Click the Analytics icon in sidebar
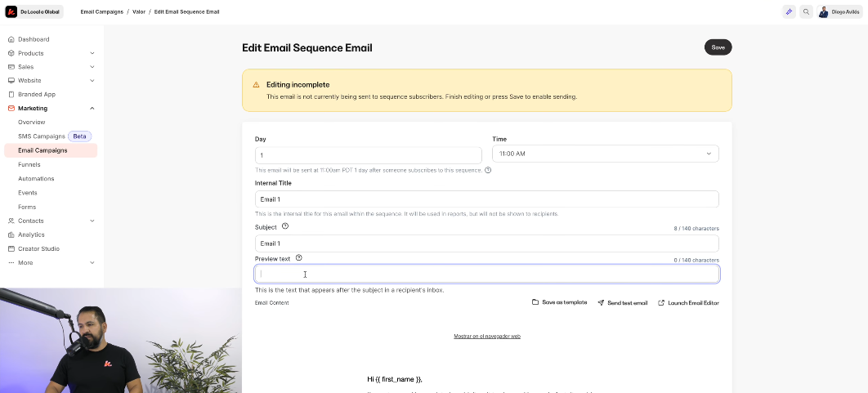This screenshot has height=393, width=868. 11,234
